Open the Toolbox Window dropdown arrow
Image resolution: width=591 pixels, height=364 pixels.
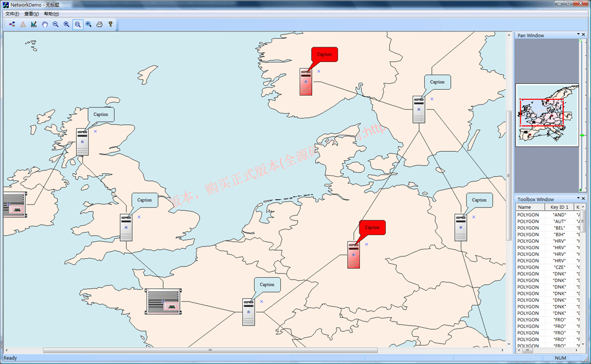tap(577, 199)
